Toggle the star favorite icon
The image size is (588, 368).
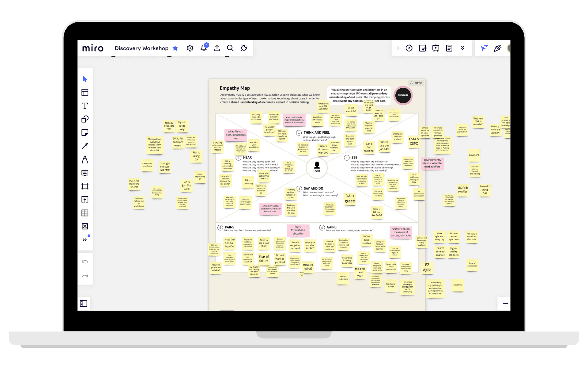click(x=175, y=48)
